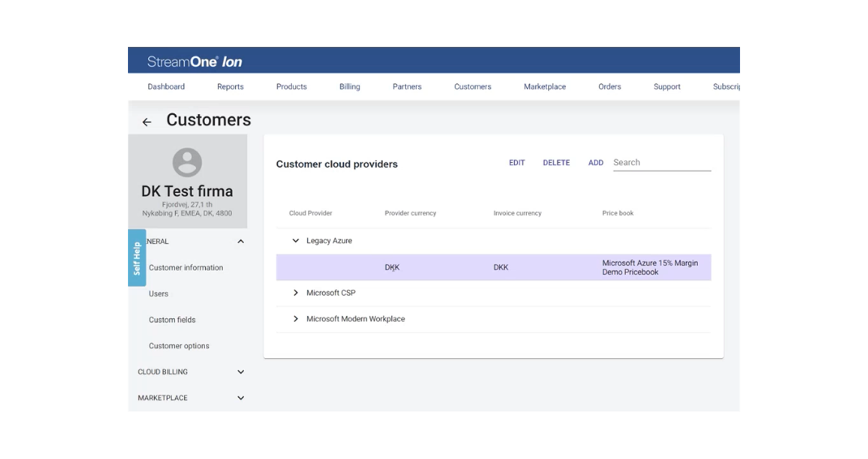
Task: Select the Microsoft Azure 15% Margin Demo Pricebook cell
Action: pos(650,267)
